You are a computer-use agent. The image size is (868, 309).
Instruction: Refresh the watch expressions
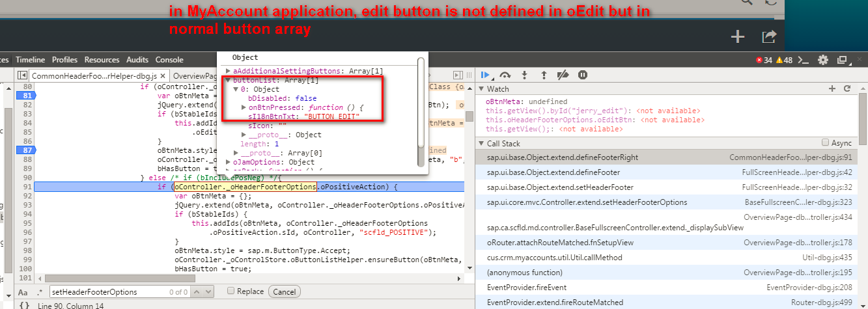pos(847,88)
